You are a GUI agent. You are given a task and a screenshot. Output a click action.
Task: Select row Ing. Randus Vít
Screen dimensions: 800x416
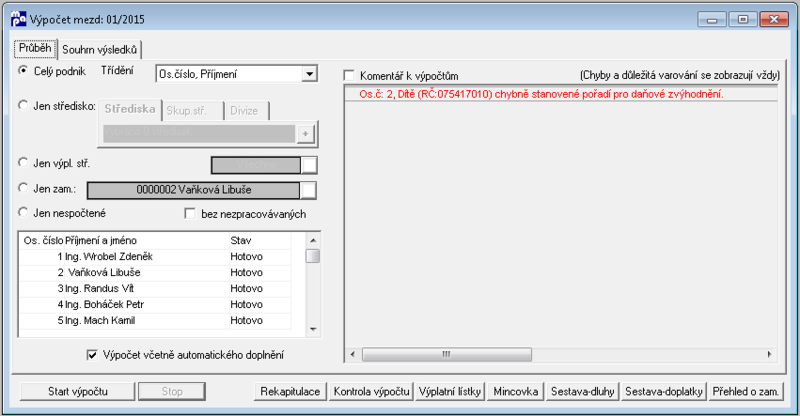[155, 288]
